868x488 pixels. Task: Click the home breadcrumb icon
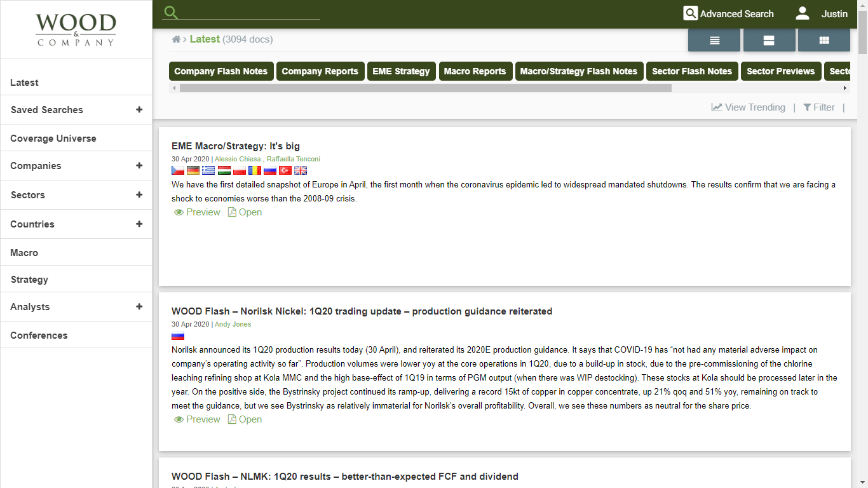176,39
